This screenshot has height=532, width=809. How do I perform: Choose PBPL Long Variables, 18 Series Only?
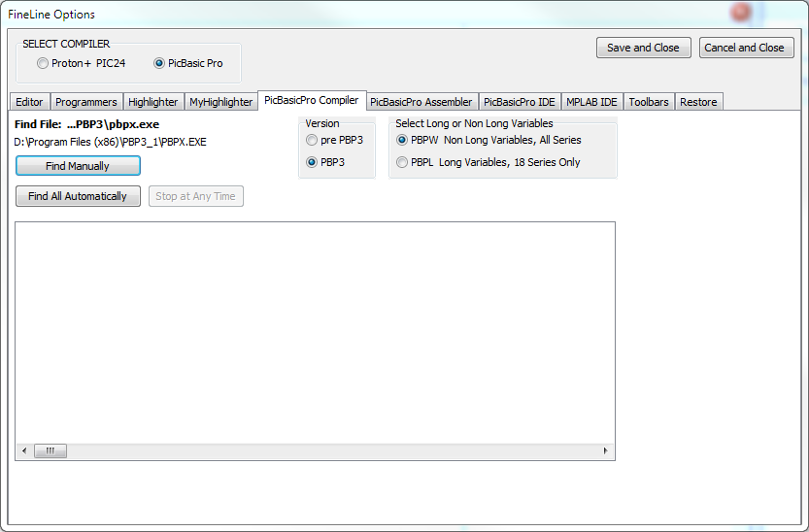point(402,162)
